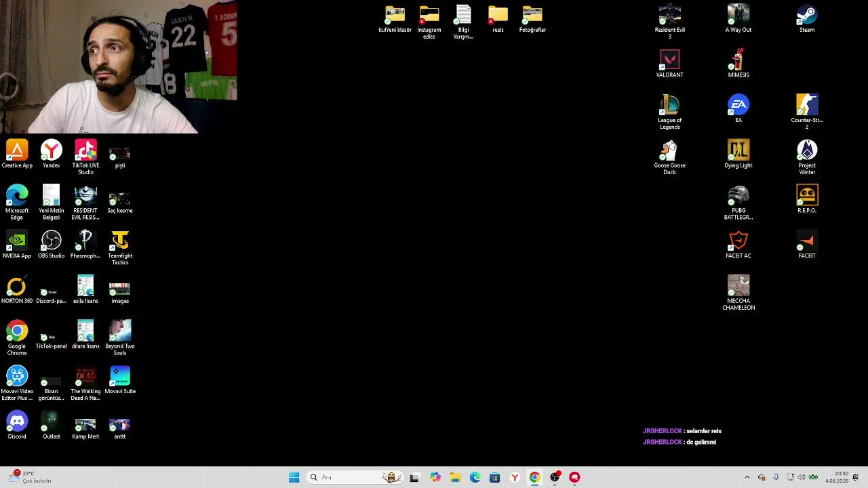Select the Kamp Mert desktop file

click(x=85, y=428)
